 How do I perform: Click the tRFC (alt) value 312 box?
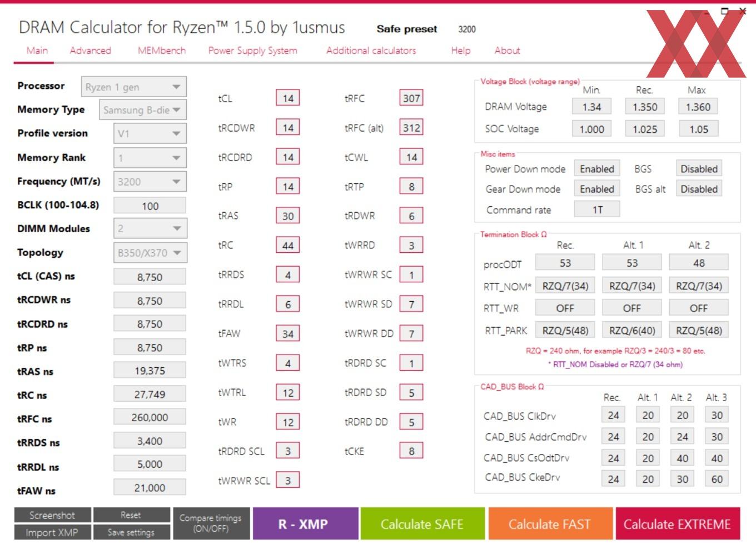[x=411, y=128]
